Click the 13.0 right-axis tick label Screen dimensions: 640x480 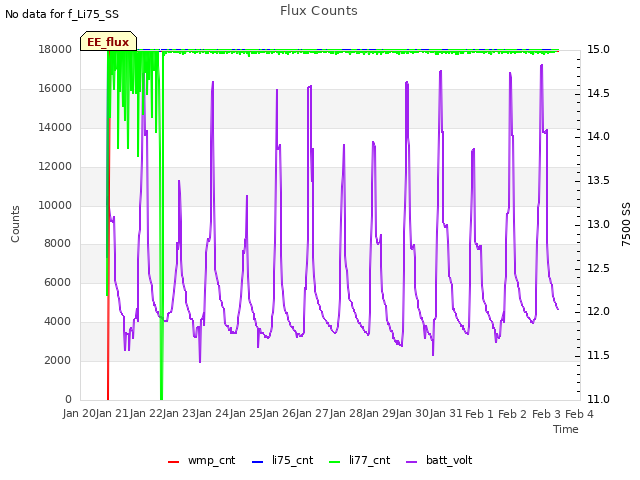[x=598, y=224]
